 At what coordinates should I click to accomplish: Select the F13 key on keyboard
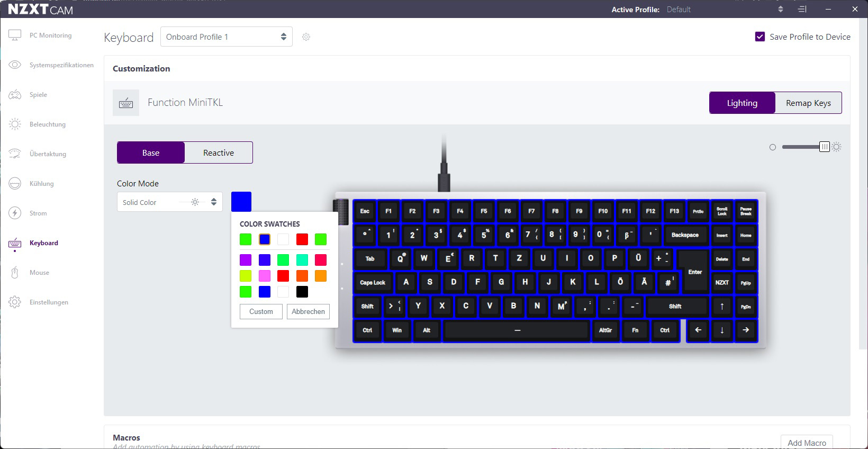674,211
